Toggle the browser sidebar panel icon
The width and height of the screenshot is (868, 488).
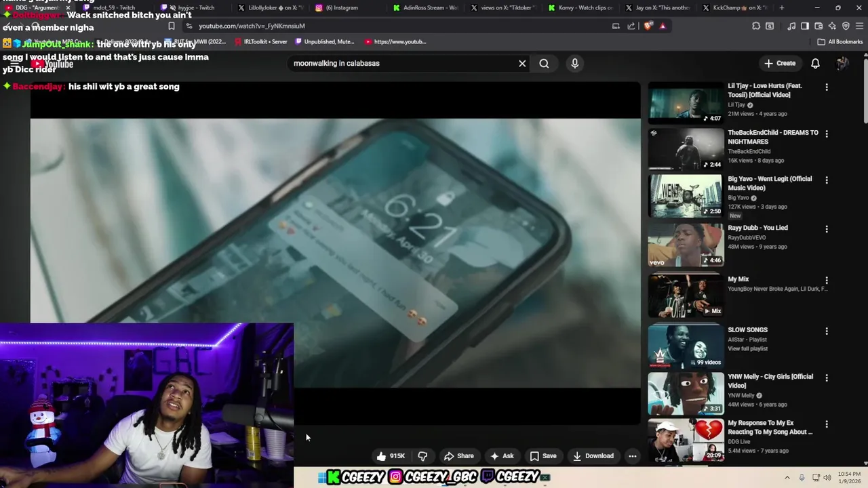[x=805, y=26]
